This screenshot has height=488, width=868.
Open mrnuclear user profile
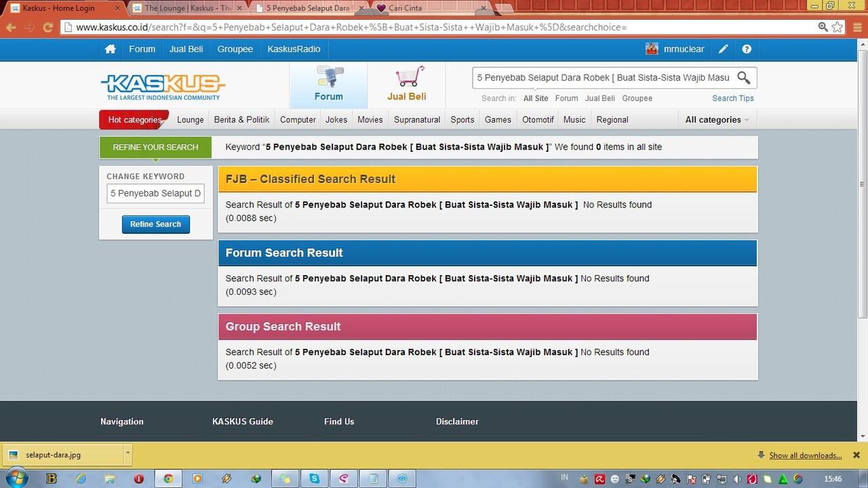(x=675, y=49)
